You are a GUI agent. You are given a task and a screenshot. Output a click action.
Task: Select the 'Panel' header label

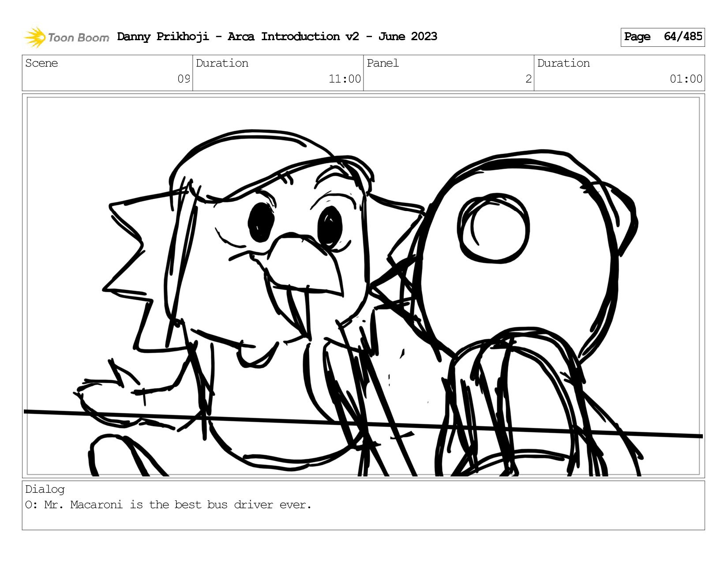click(x=383, y=63)
